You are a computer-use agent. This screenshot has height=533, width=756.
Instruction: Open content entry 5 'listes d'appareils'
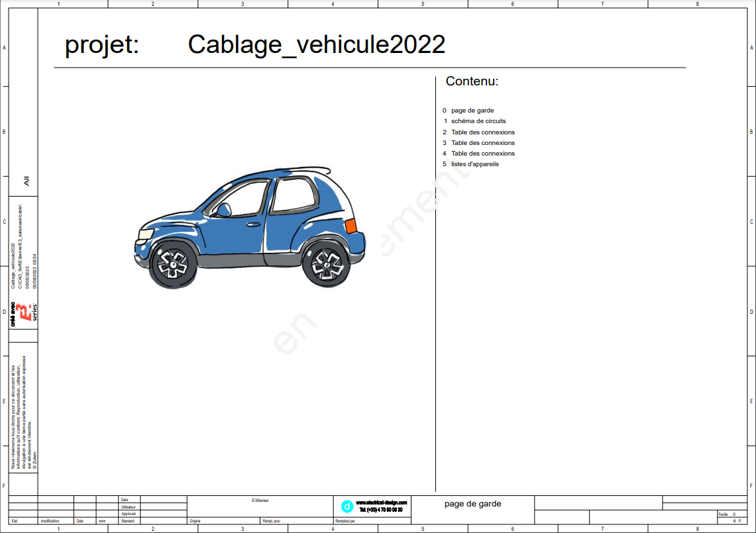(470, 164)
